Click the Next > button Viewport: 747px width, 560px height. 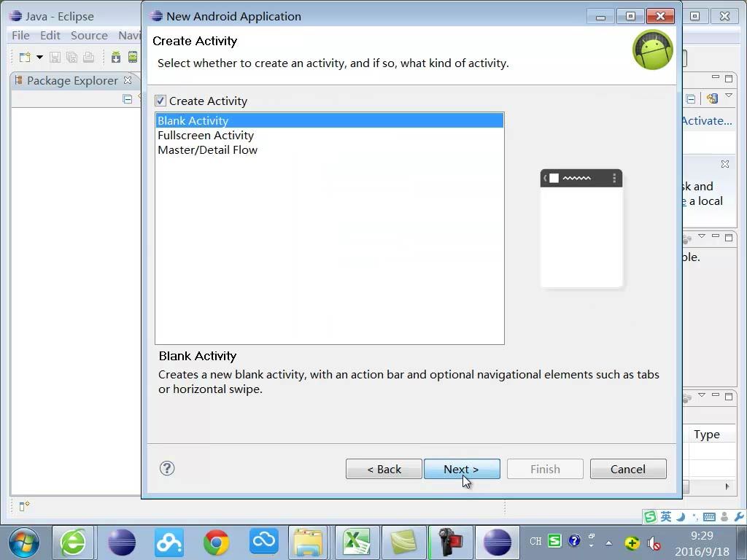462,469
